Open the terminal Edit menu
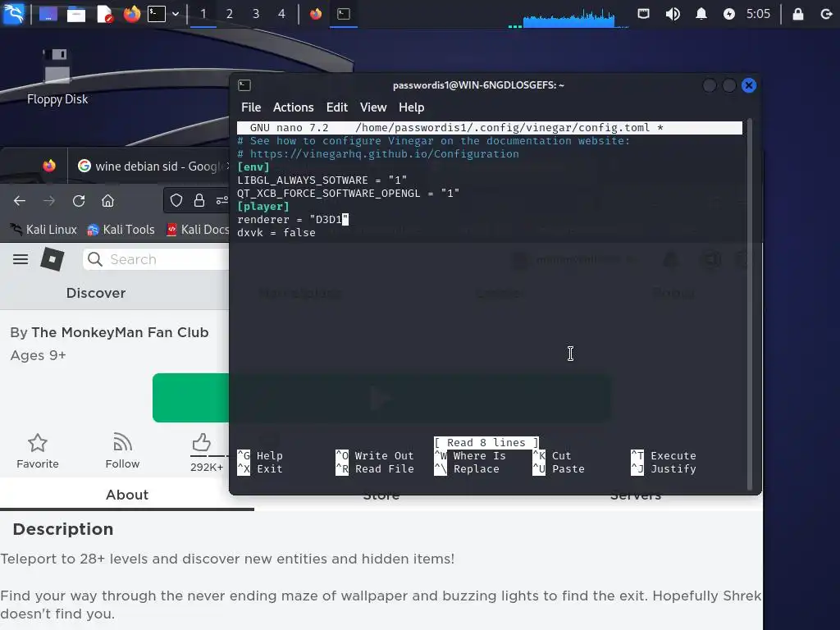This screenshot has height=630, width=840. pyautogui.click(x=337, y=107)
